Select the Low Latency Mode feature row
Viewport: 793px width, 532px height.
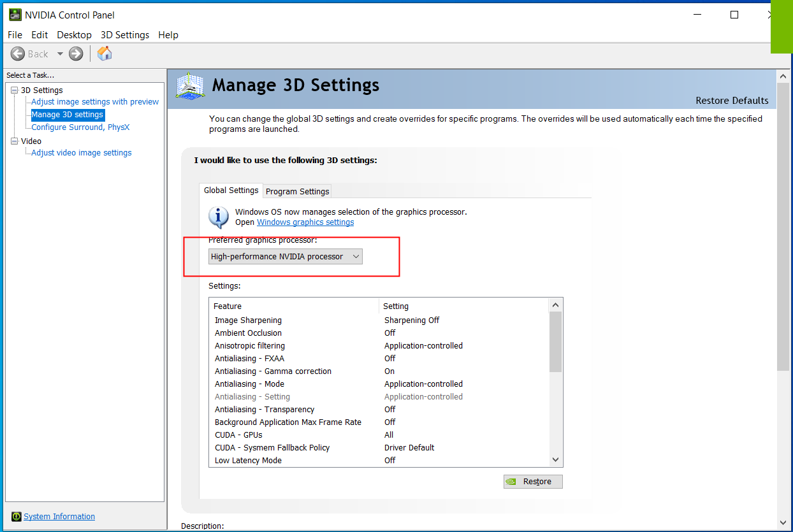(x=379, y=461)
